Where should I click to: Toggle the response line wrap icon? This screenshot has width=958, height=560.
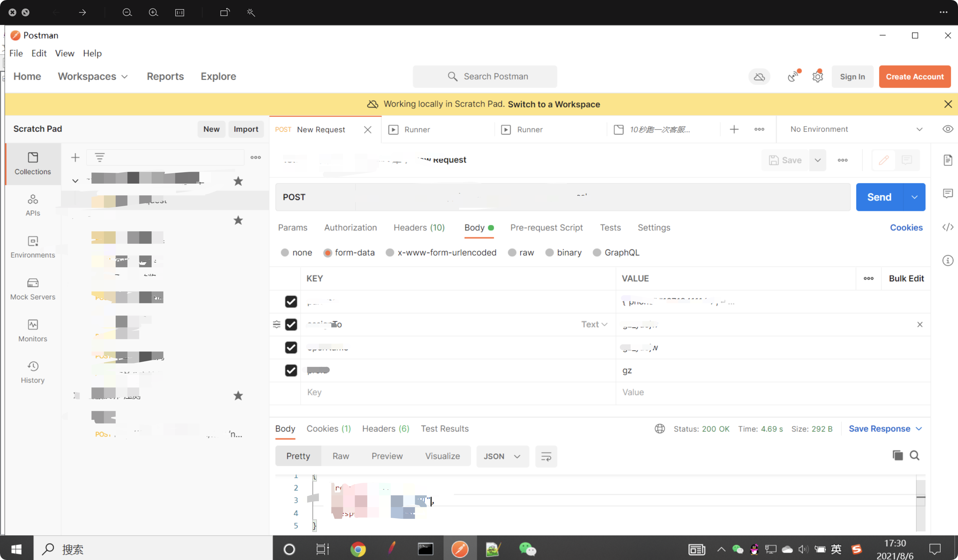coord(546,456)
